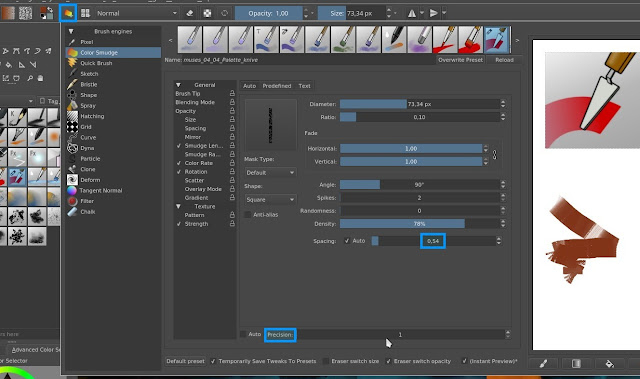The image size is (640, 379).
Task: Click the Default preset button
Action: pos(185,361)
